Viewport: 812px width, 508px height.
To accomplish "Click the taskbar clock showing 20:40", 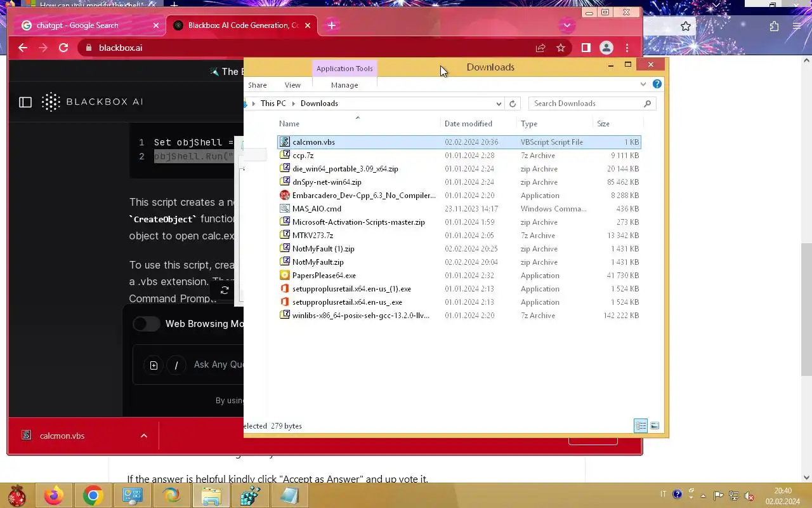I will click(x=783, y=491).
